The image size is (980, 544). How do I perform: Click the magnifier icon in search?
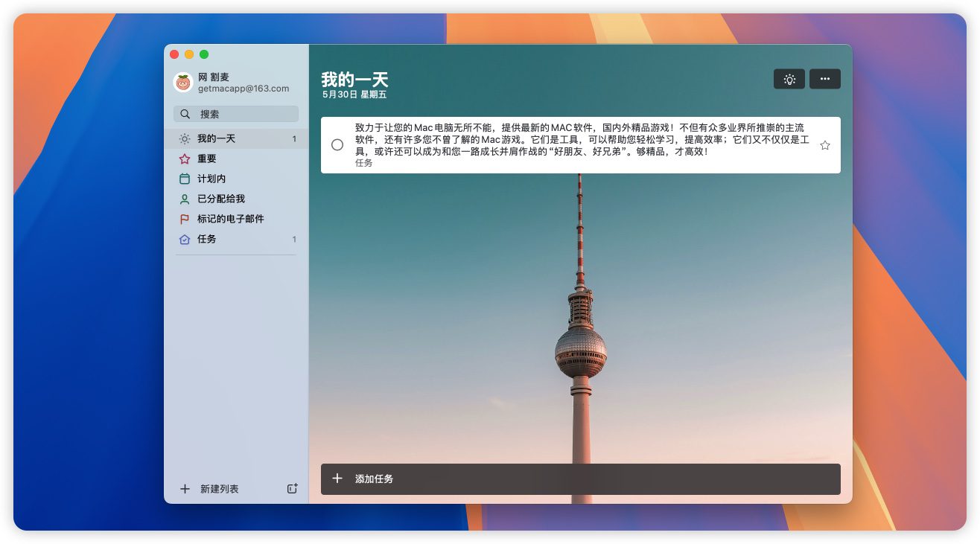[185, 114]
